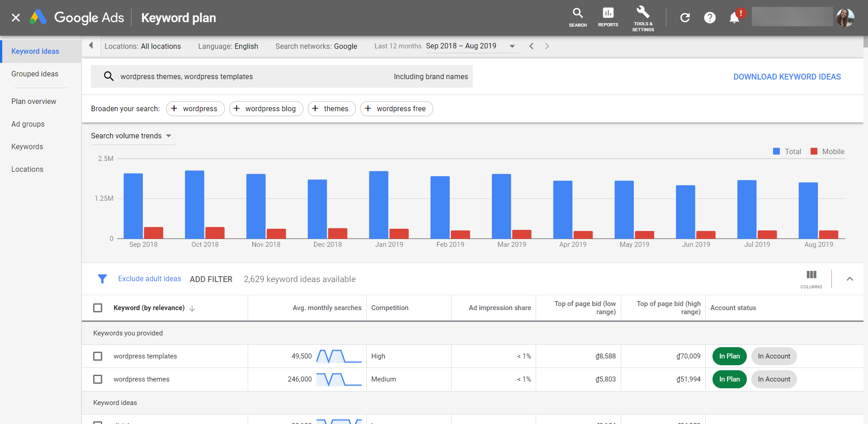Open the Help question mark icon
The image size is (868, 424).
click(709, 18)
